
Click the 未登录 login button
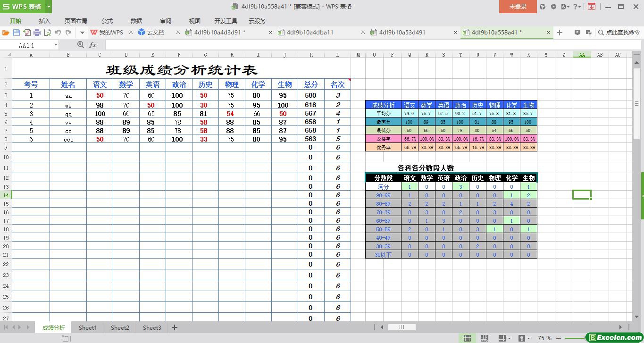point(518,7)
